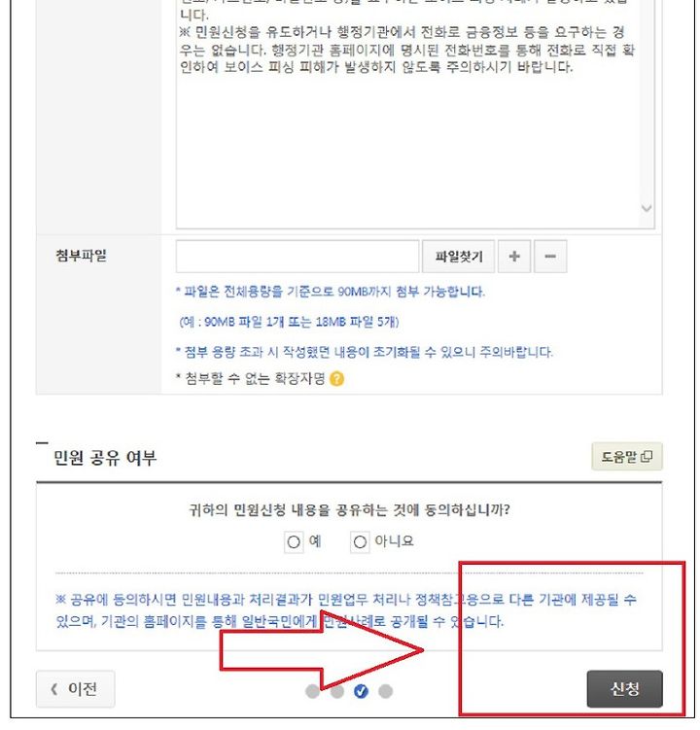
Task: Click the 첨부할 수 없는 확장자명 text
Action: point(255,378)
